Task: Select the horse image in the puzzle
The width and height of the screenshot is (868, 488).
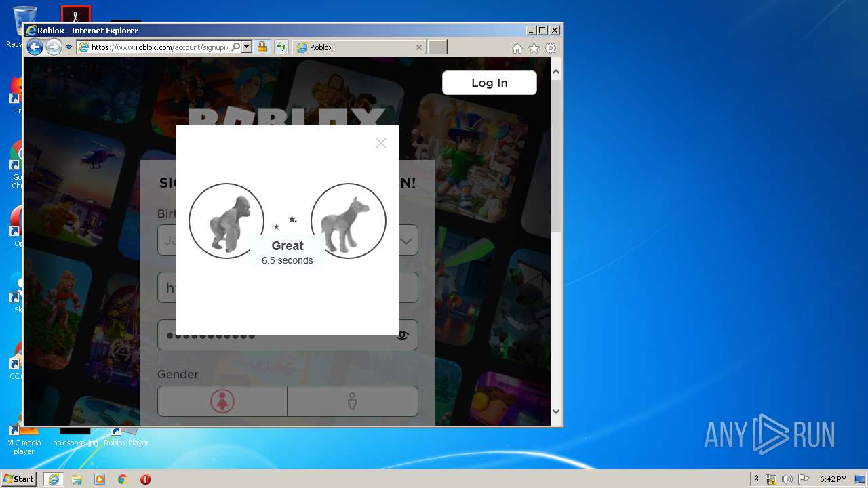Action: (x=349, y=221)
